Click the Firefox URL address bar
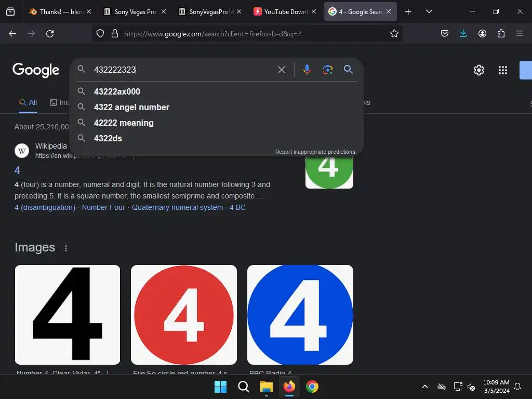 pyautogui.click(x=255, y=34)
